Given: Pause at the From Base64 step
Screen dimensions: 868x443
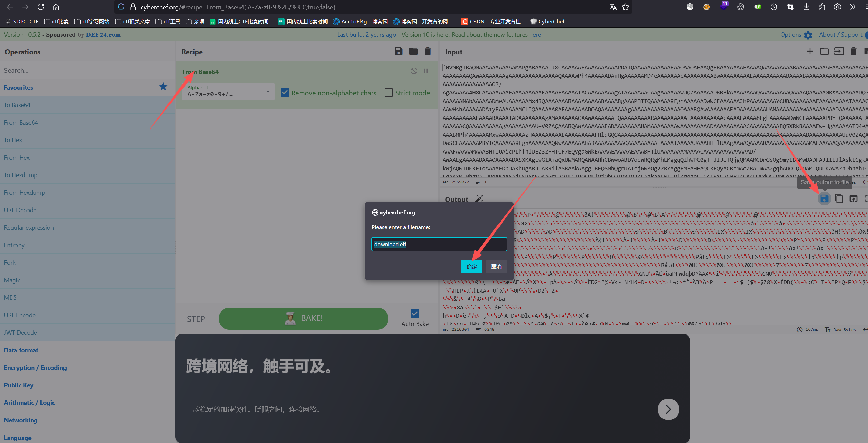Looking at the screenshot, I should point(426,71).
